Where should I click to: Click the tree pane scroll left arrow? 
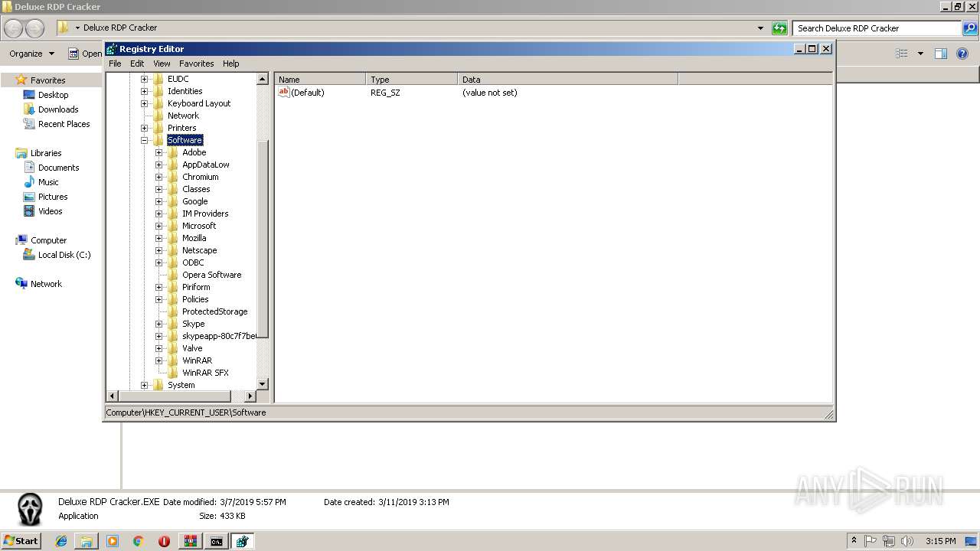[x=112, y=396]
